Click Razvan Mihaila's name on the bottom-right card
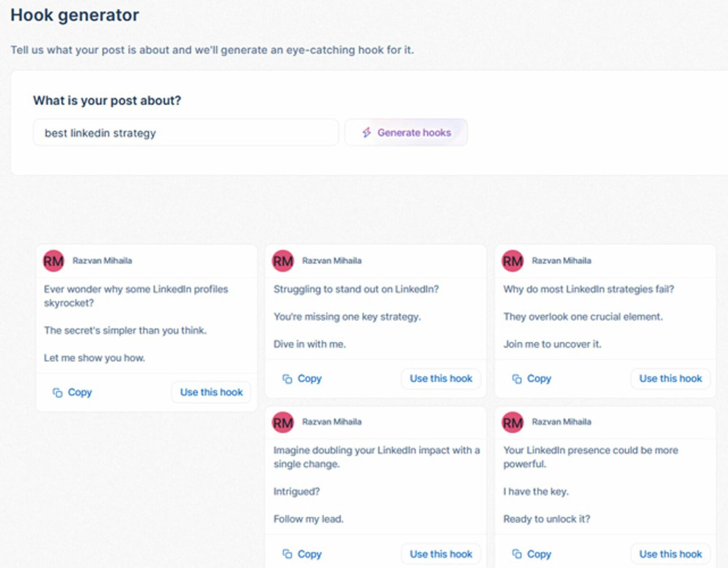The image size is (728, 568). (x=562, y=421)
